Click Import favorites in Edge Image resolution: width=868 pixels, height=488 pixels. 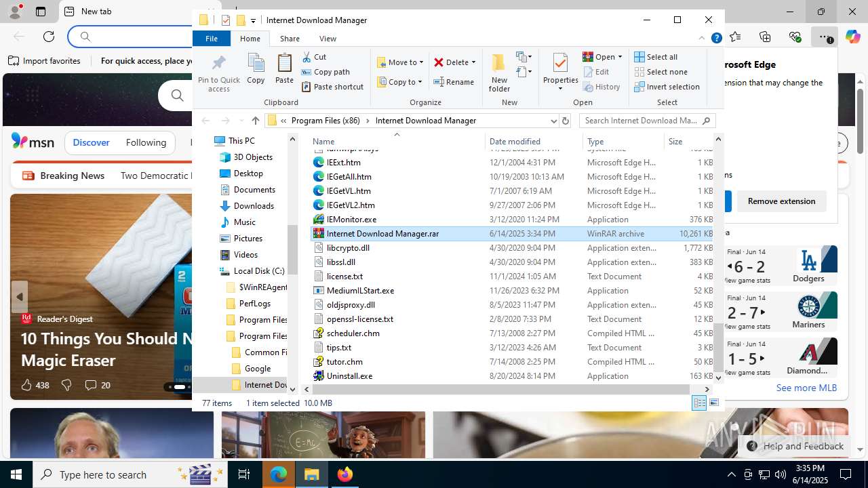tap(44, 61)
